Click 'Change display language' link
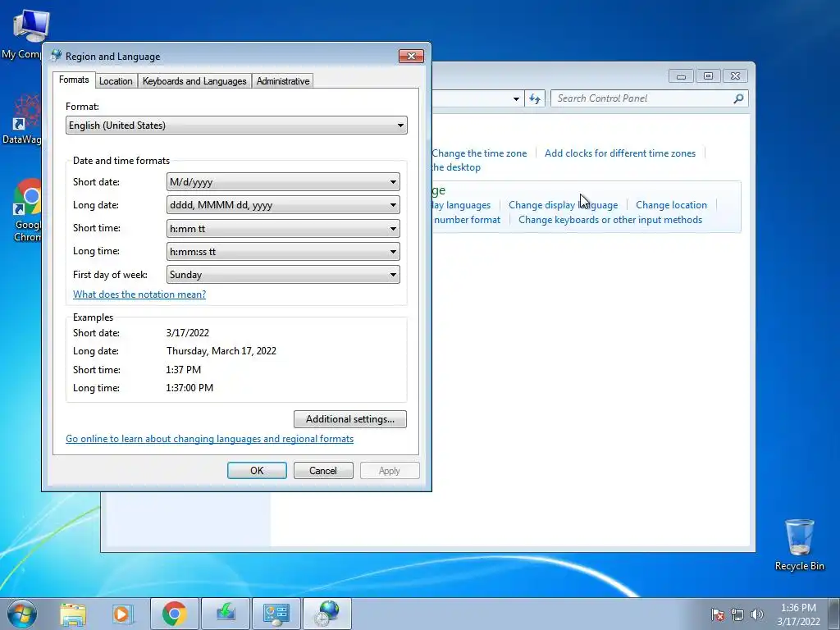 tap(563, 204)
